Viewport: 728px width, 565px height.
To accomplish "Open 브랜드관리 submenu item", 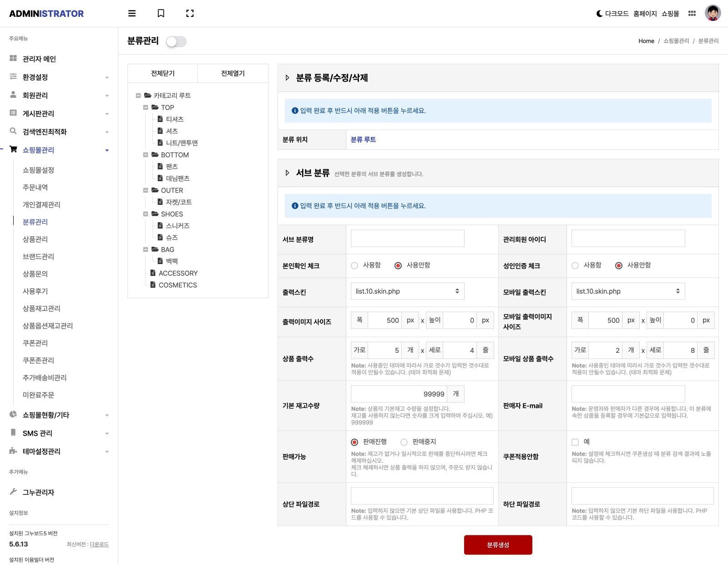I will [38, 256].
